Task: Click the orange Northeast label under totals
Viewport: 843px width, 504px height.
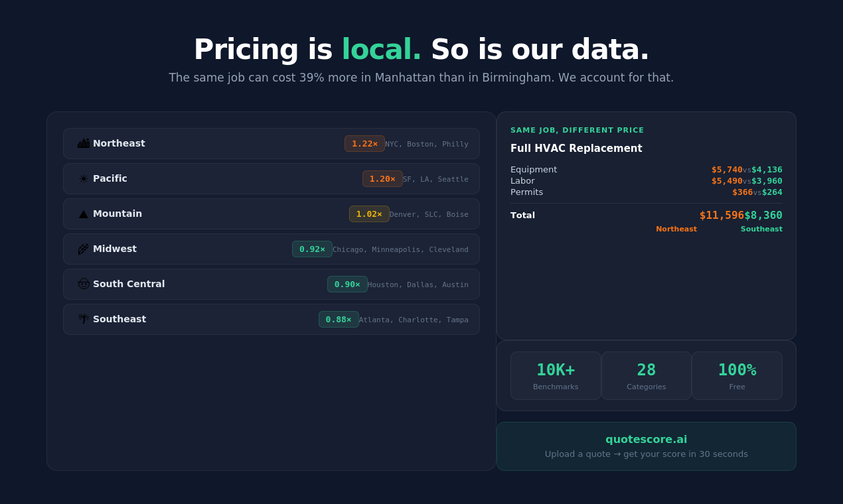Action: pyautogui.click(x=676, y=229)
